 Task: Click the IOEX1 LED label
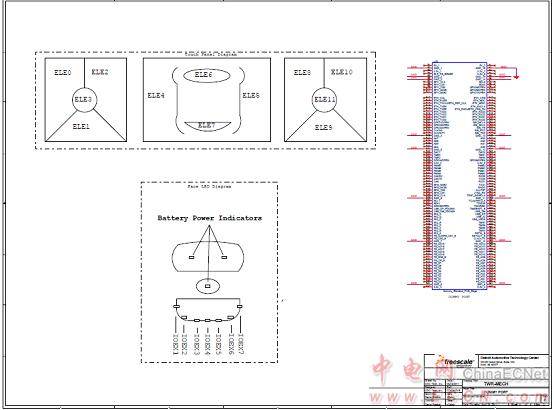(175, 344)
